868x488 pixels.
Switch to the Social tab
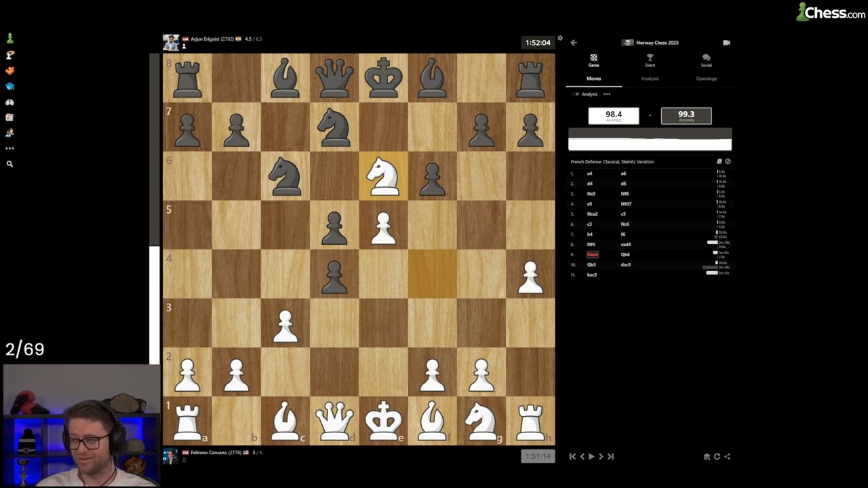click(x=706, y=61)
